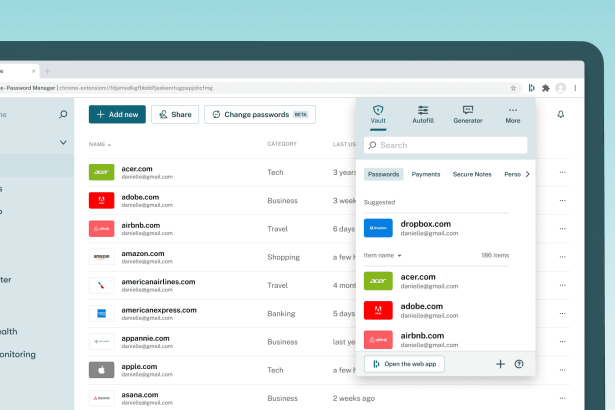Bookmark this page with the star icon
Viewport: 615px width, 410px height.
[x=514, y=88]
